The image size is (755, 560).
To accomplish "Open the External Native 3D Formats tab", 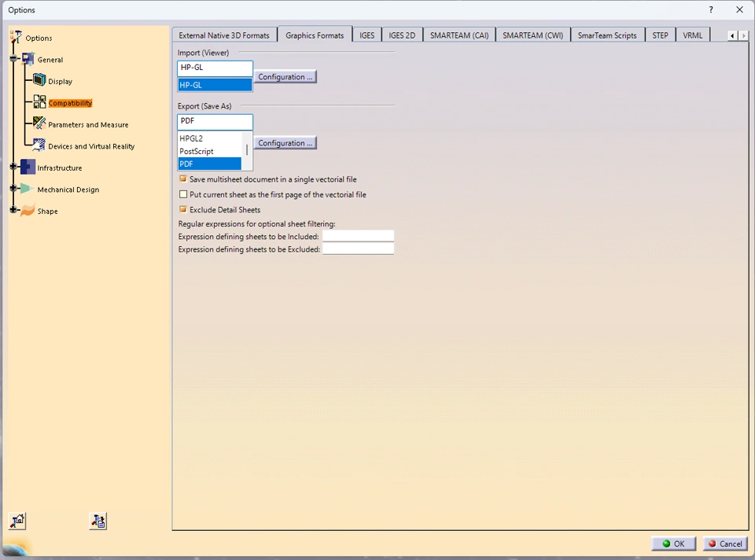I will [223, 35].
